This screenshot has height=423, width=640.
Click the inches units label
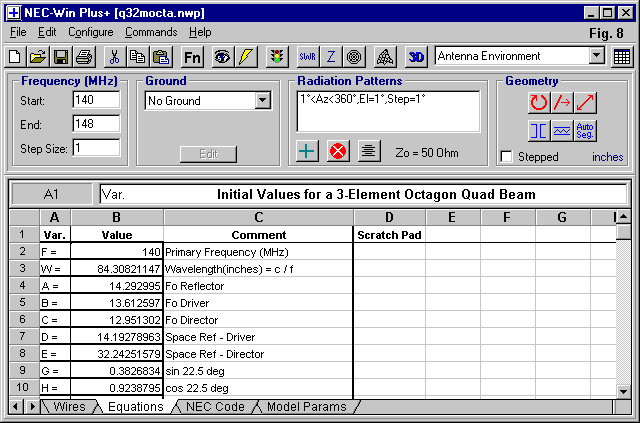point(607,157)
